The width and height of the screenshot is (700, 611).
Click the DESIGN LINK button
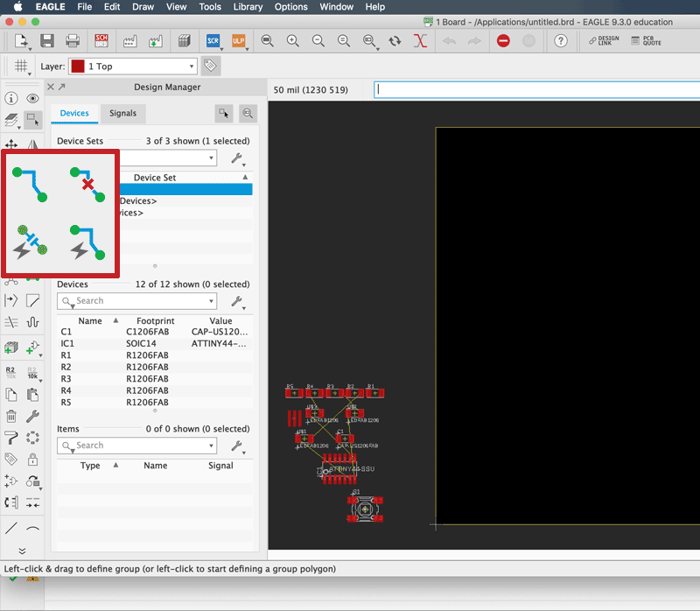point(604,40)
